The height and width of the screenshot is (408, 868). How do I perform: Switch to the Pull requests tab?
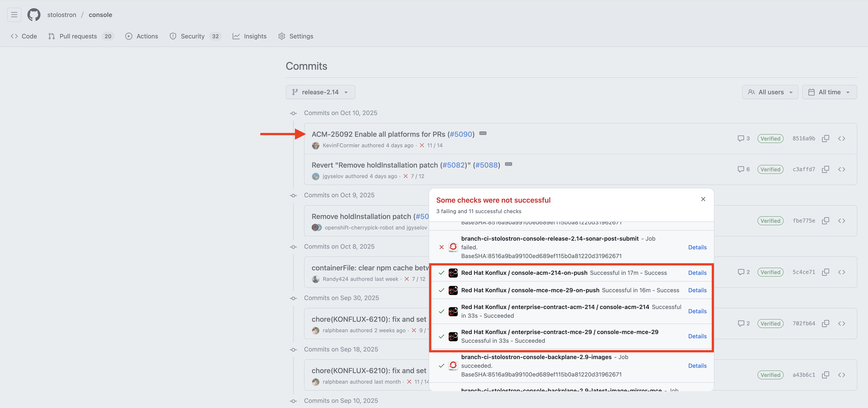click(78, 36)
